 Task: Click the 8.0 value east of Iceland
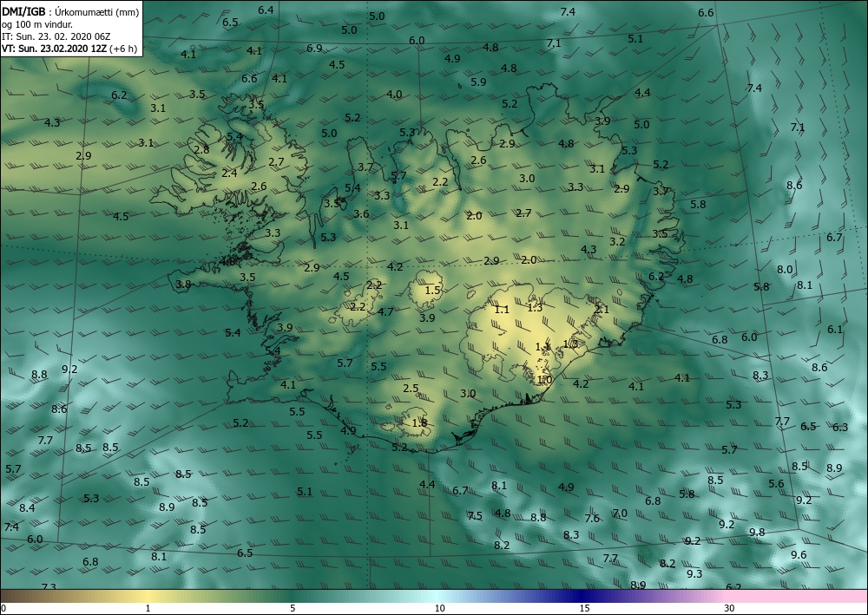click(785, 270)
